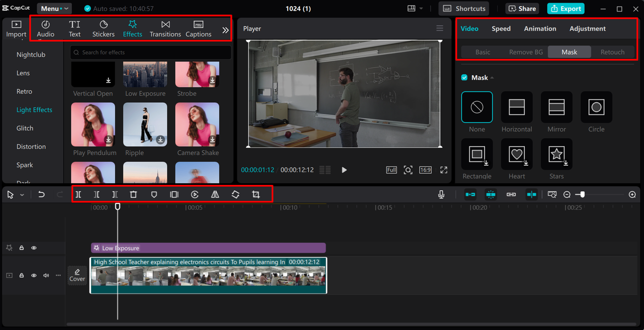Play the video in the Player

tap(344, 170)
